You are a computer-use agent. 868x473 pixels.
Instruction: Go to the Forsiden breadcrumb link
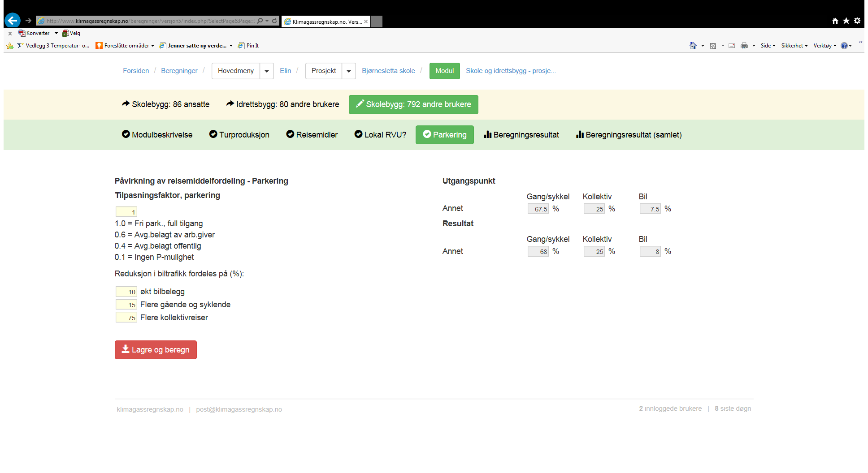(x=136, y=71)
